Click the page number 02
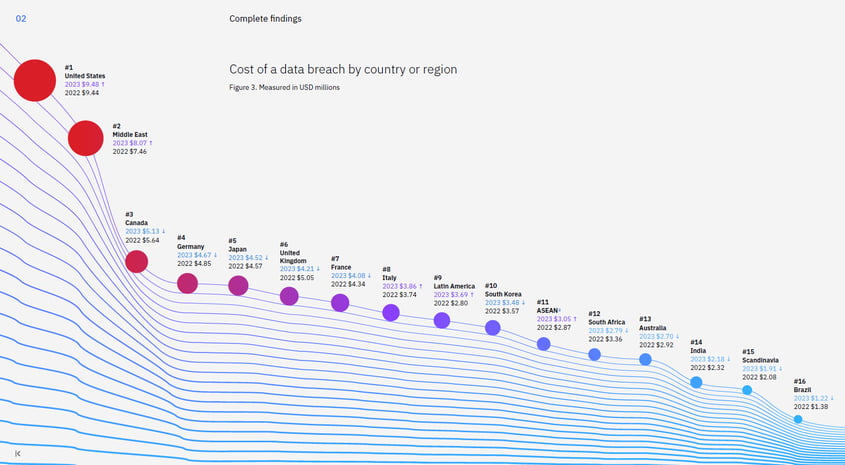The image size is (845, 465). pyautogui.click(x=21, y=19)
